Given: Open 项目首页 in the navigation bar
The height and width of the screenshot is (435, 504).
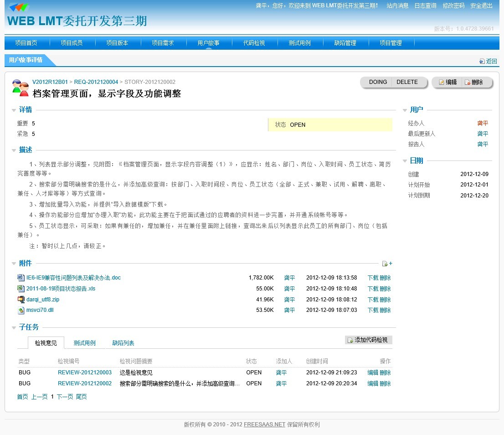Looking at the screenshot, I should 26,43.
